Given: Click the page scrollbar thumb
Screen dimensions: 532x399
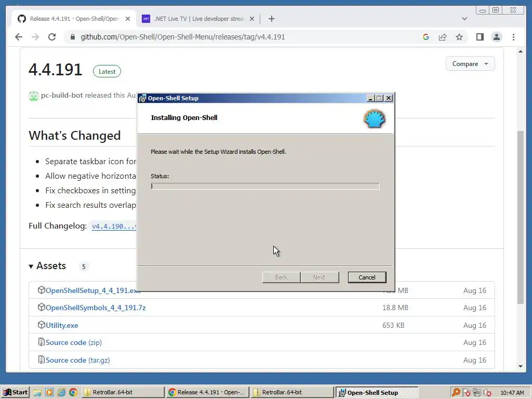Looking at the screenshot, I should pos(521,217).
